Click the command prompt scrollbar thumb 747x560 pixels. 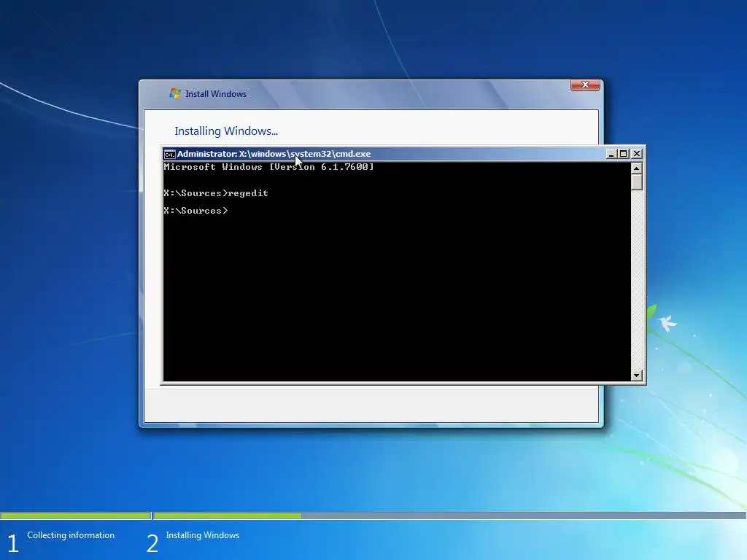pos(636,182)
